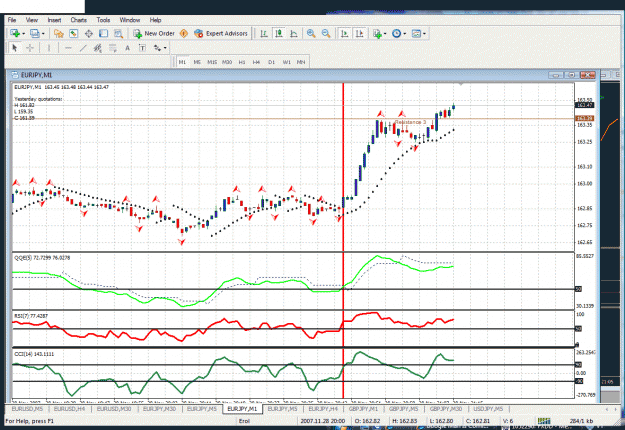Select the Trendline drawing tool
Viewport: 625px width, 430px height.
[x=83, y=48]
